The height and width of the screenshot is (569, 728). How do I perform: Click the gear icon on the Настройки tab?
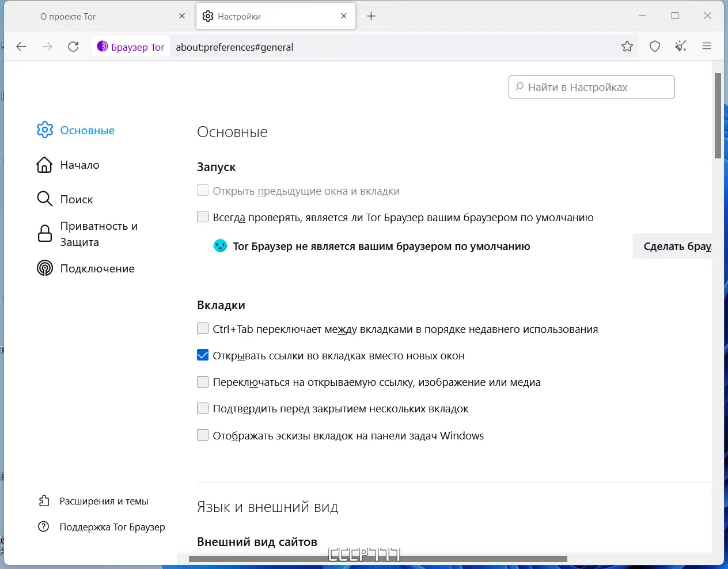(x=208, y=16)
